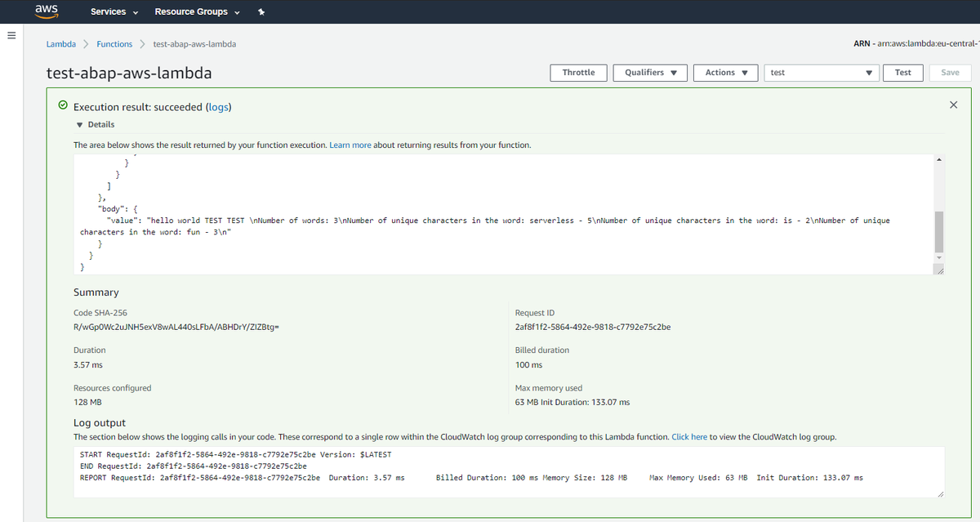Go to Lambda breadcrumb
The height and width of the screenshot is (522, 980).
[61, 44]
